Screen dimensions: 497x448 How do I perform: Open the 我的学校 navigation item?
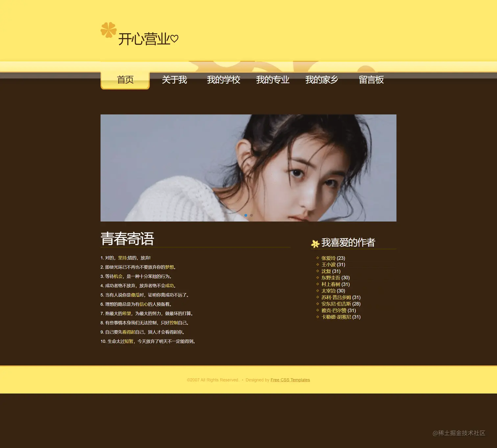point(224,80)
